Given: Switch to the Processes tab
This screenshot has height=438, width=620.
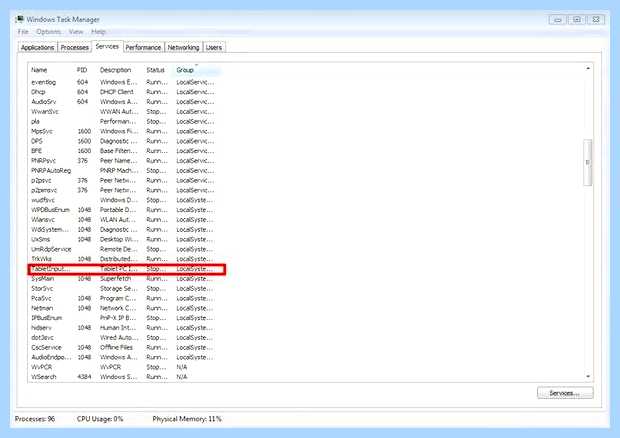Looking at the screenshot, I should 74,47.
